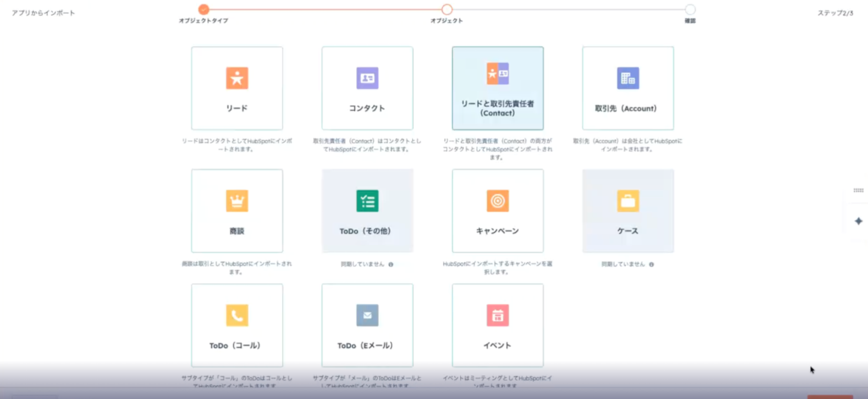
Task: Click the drag handle dots on right edge
Action: 858,190
